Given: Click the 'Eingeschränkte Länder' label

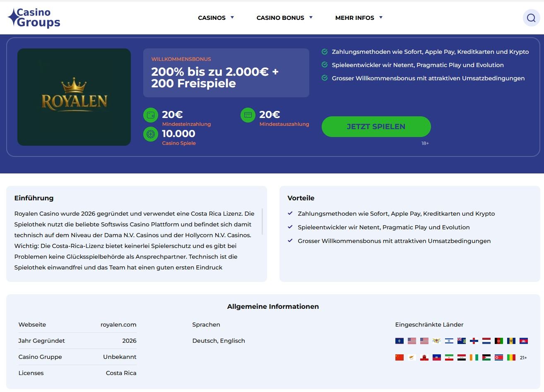Looking at the screenshot, I should tap(429, 325).
